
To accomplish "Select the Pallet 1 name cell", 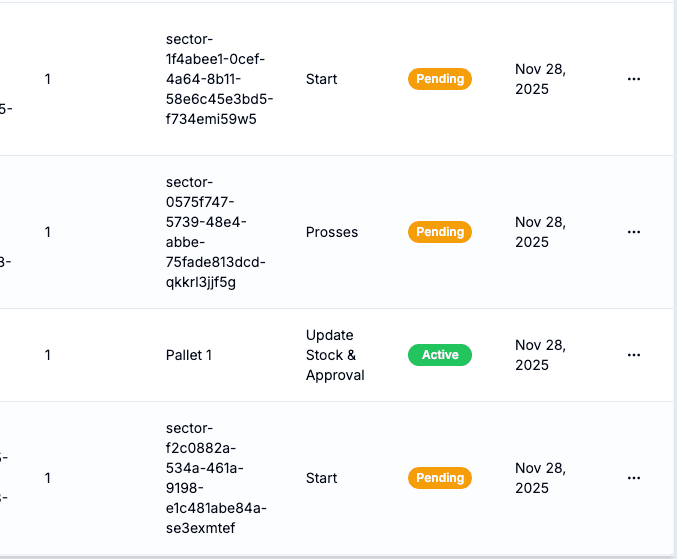I will [x=188, y=355].
